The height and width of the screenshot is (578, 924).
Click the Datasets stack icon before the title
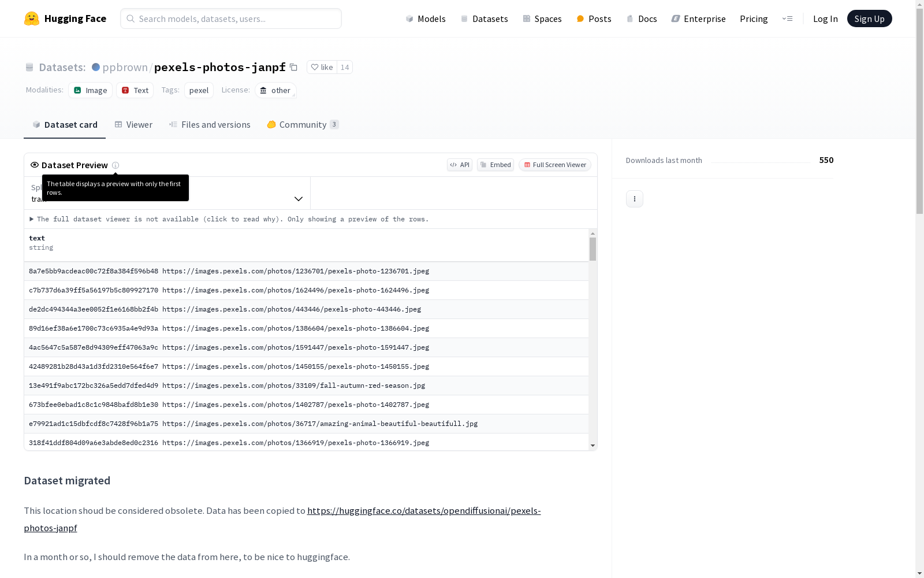click(x=29, y=67)
